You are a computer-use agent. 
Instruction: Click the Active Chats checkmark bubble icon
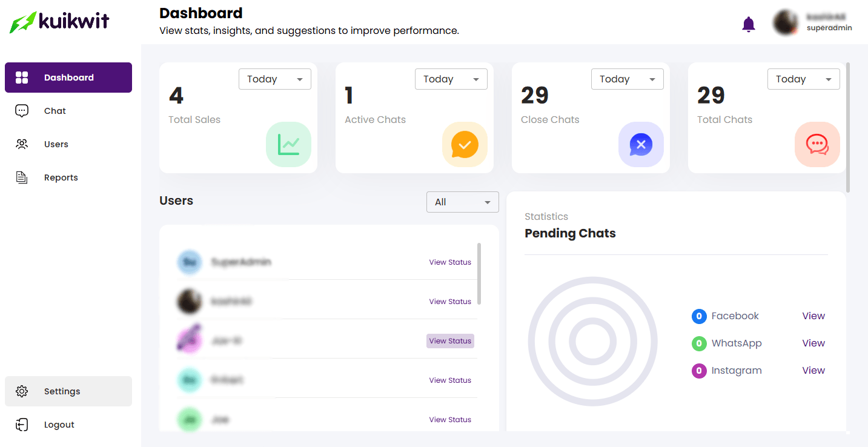click(x=465, y=144)
